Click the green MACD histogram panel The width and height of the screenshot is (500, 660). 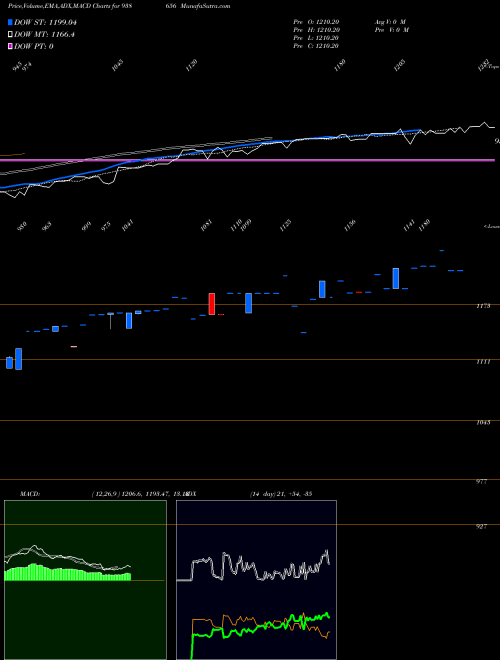(85, 580)
